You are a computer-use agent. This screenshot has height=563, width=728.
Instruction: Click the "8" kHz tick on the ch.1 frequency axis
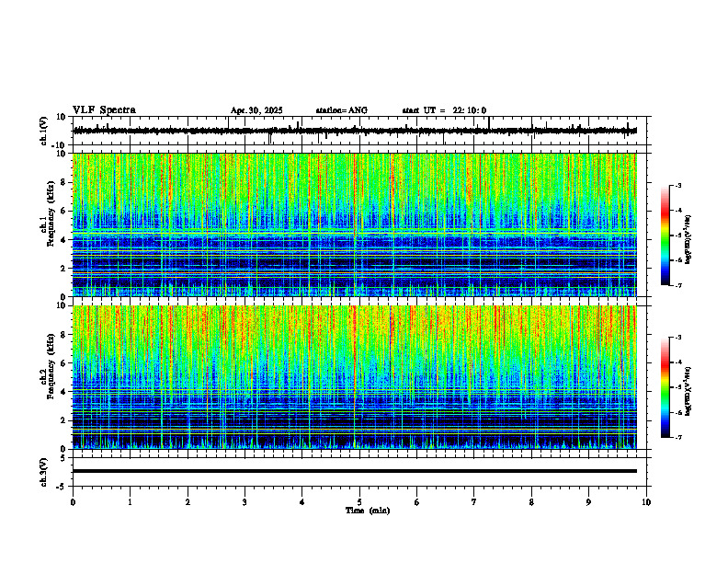tap(63, 182)
